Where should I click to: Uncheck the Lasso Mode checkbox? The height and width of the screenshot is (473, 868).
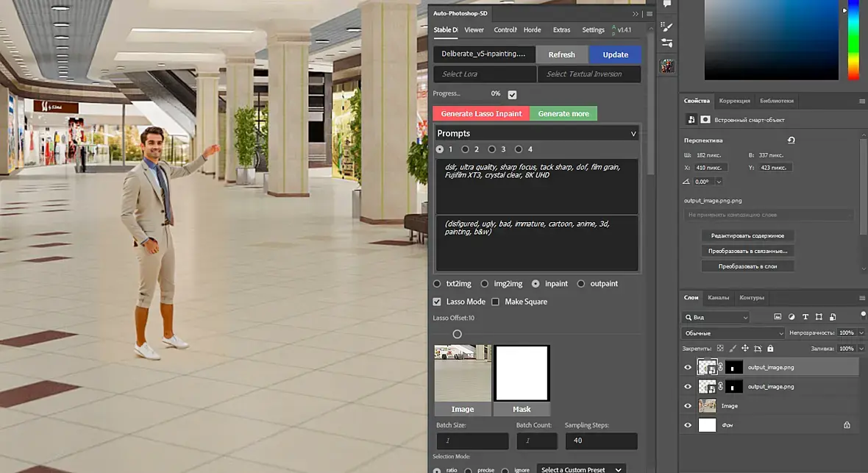[x=437, y=302]
